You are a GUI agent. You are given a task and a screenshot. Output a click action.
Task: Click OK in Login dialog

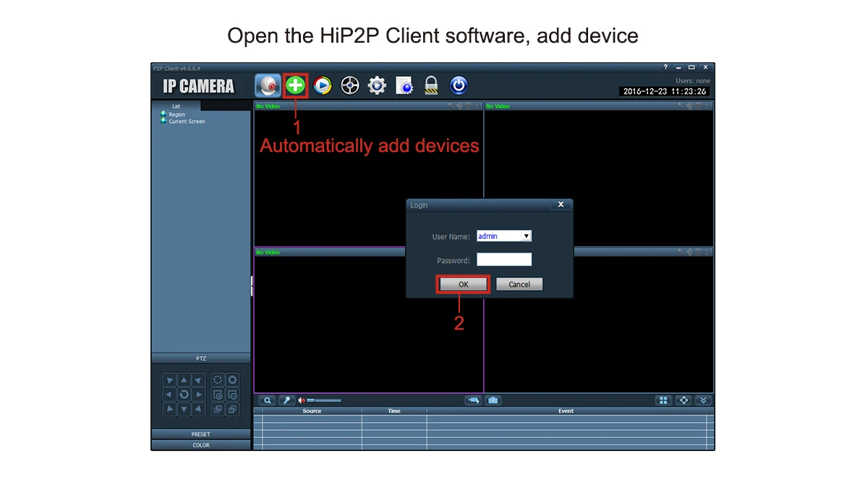coord(464,285)
